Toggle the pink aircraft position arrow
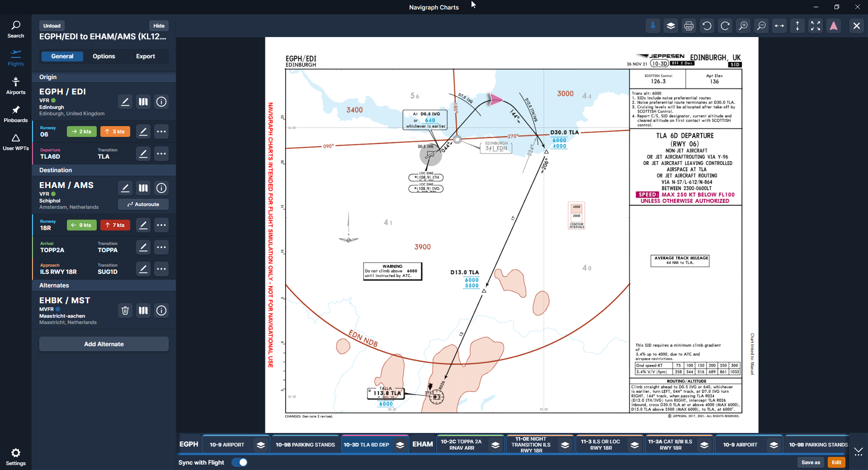 coord(834,26)
